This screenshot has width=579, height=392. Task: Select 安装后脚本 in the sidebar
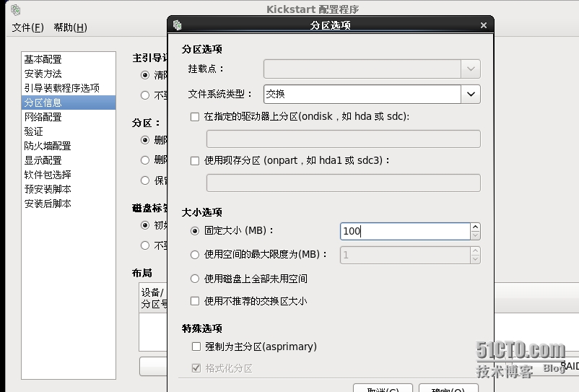tap(69, 204)
